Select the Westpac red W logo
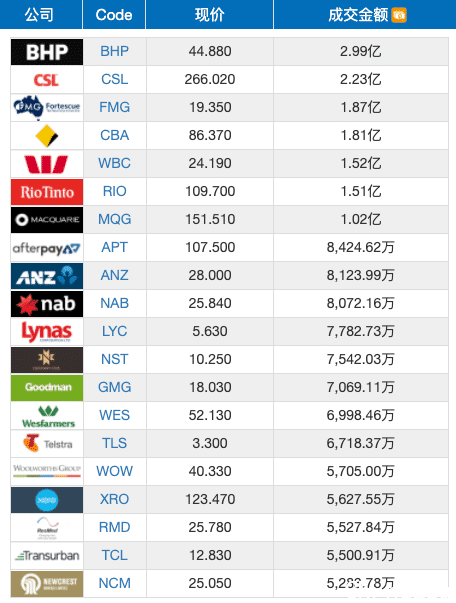The image size is (456, 603). pos(47,163)
